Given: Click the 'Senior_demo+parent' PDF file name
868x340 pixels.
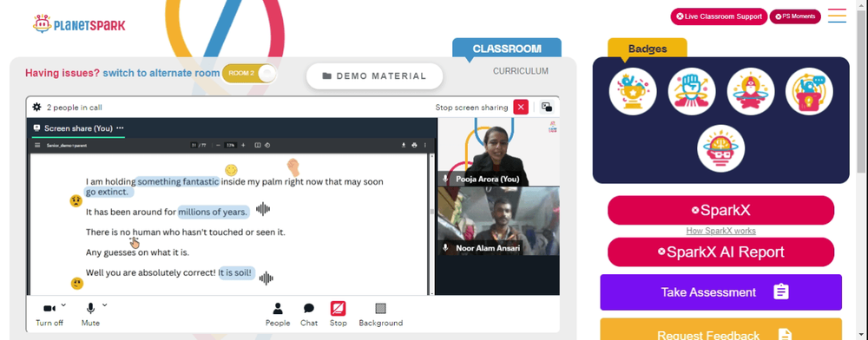Looking at the screenshot, I should [x=67, y=146].
